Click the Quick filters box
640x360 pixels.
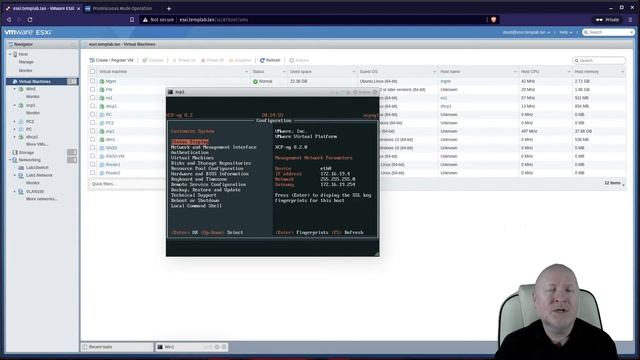point(127,184)
